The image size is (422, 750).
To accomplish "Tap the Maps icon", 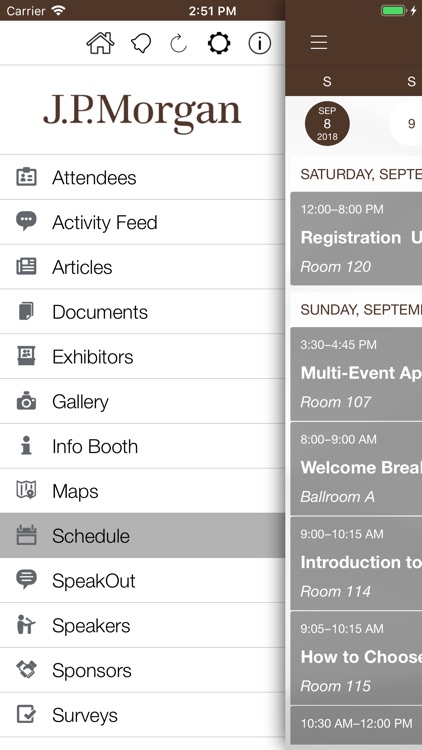I will (x=26, y=490).
